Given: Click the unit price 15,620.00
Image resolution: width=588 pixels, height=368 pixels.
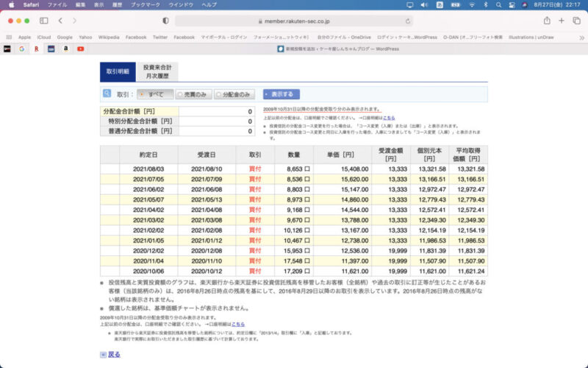Looking at the screenshot, I should point(354,179).
